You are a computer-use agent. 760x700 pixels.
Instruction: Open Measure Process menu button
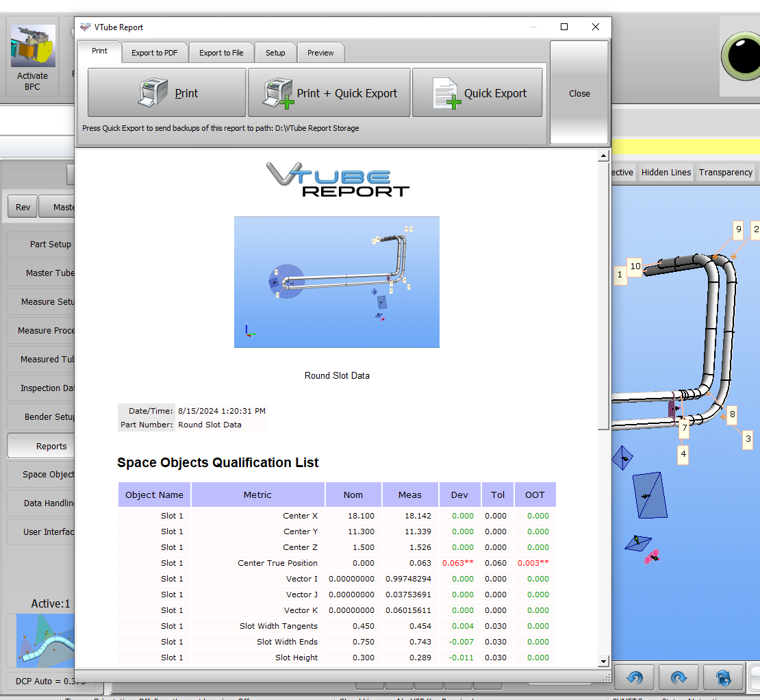click(41, 331)
